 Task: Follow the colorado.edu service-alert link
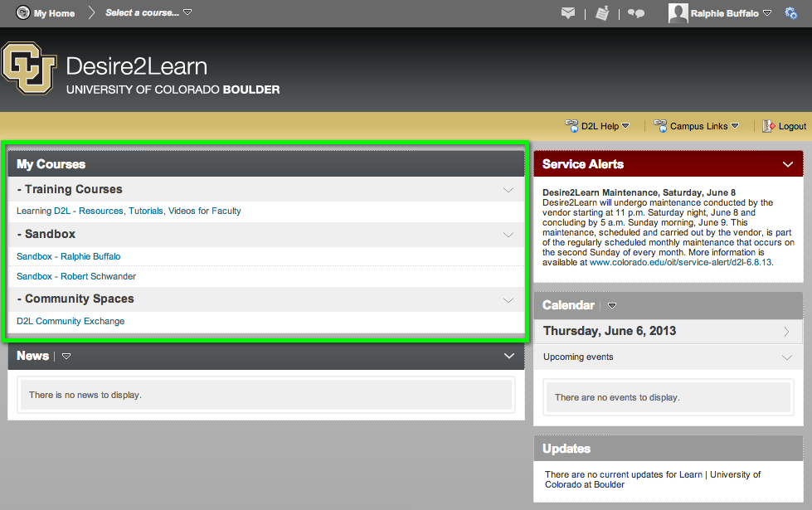click(680, 263)
